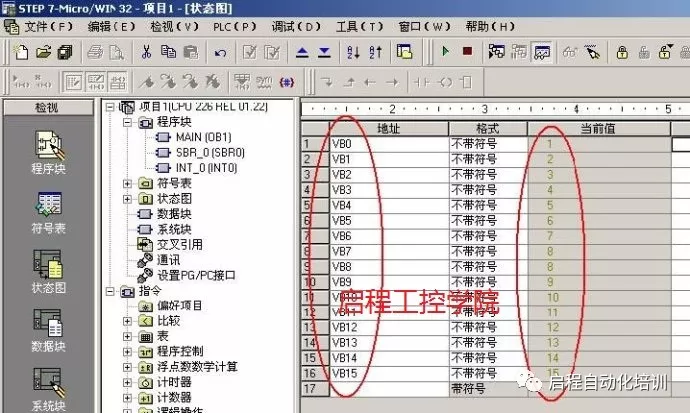Image resolution: width=690 pixels, height=413 pixels.
Task: Select 交叉引用 in the project tree
Action: point(177,243)
